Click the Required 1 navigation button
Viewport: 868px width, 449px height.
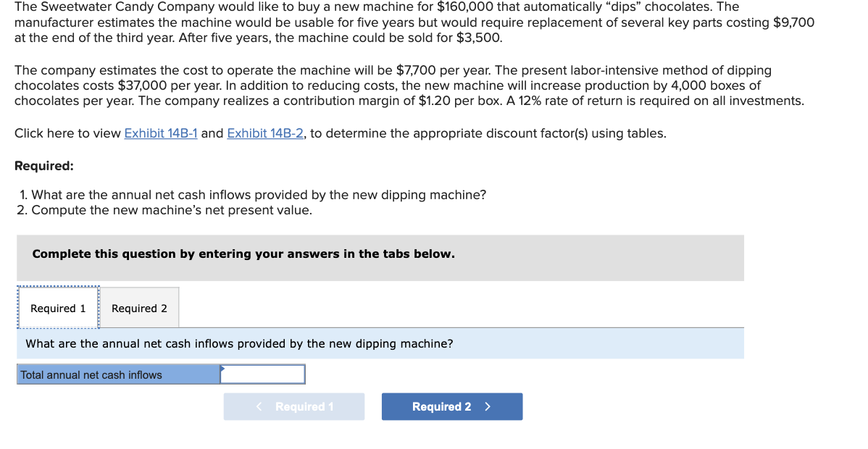[293, 406]
